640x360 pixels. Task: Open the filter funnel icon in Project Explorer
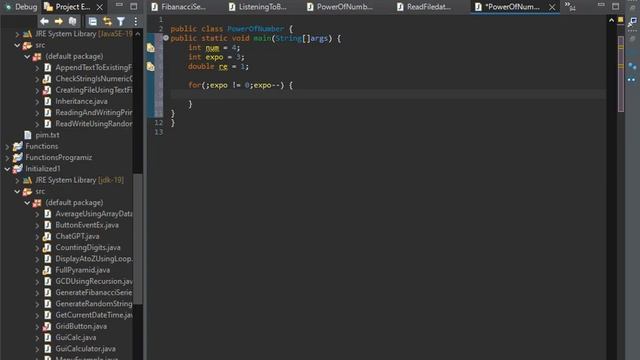pos(121,21)
